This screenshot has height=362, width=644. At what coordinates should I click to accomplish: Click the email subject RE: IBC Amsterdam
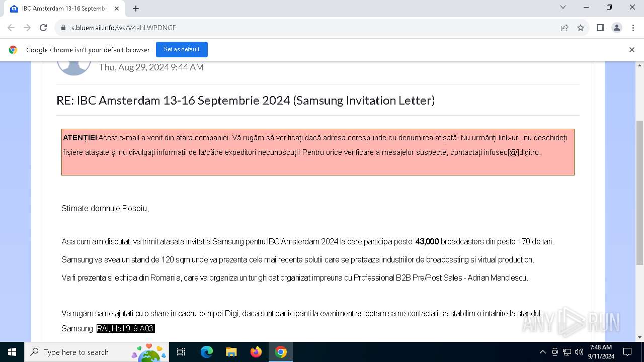pos(246,101)
